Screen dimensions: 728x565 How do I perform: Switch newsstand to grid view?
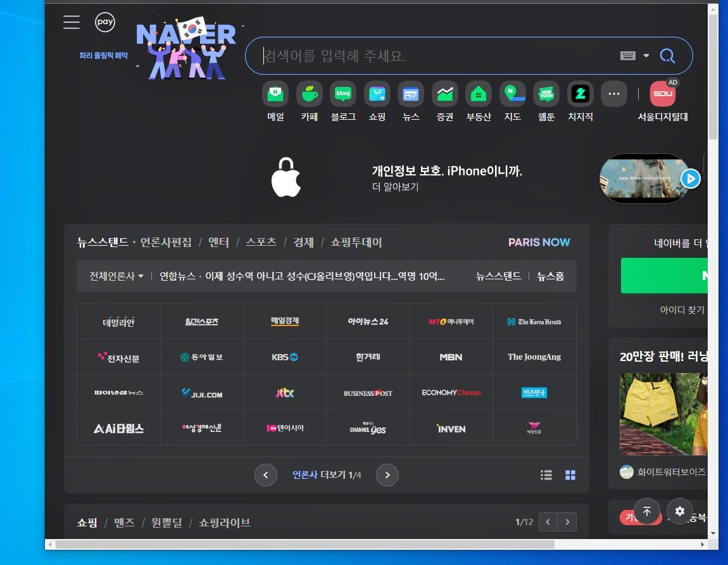click(x=570, y=475)
